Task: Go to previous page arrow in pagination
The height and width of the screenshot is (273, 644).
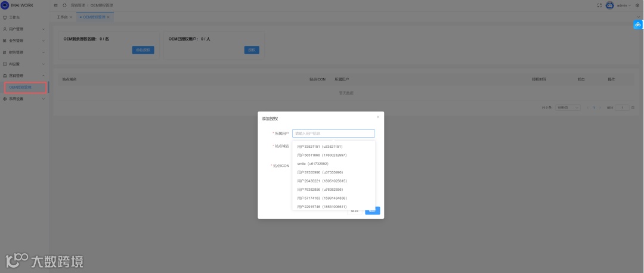Action: pyautogui.click(x=587, y=107)
